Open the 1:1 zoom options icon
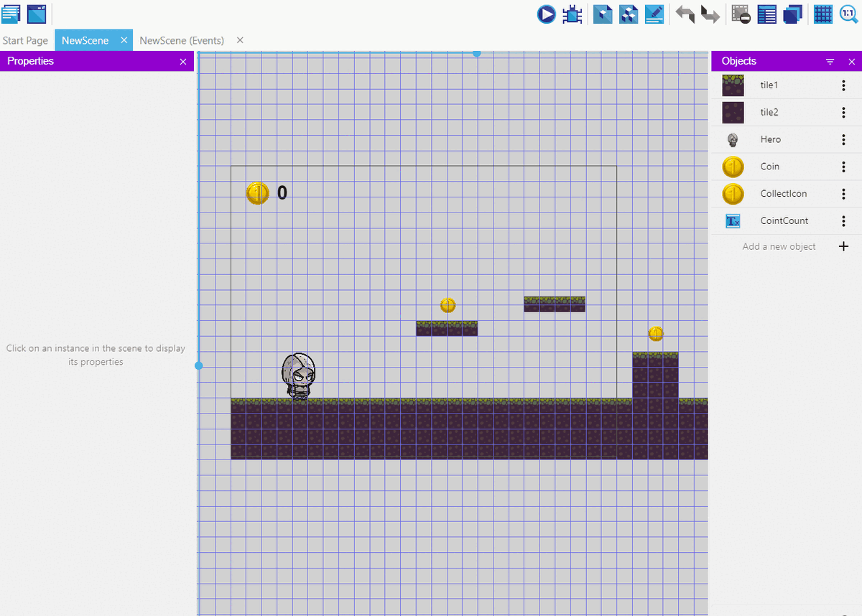The width and height of the screenshot is (862, 616). pyautogui.click(x=848, y=14)
